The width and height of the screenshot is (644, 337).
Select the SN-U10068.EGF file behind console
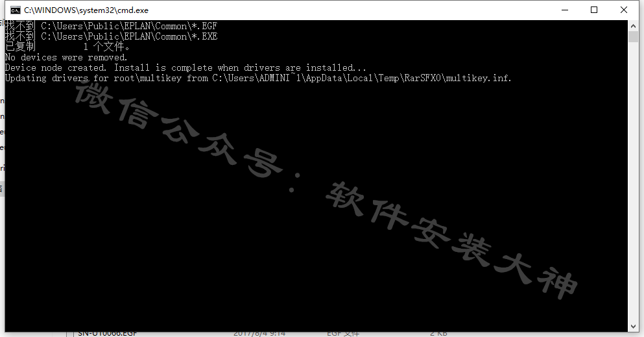point(107,333)
